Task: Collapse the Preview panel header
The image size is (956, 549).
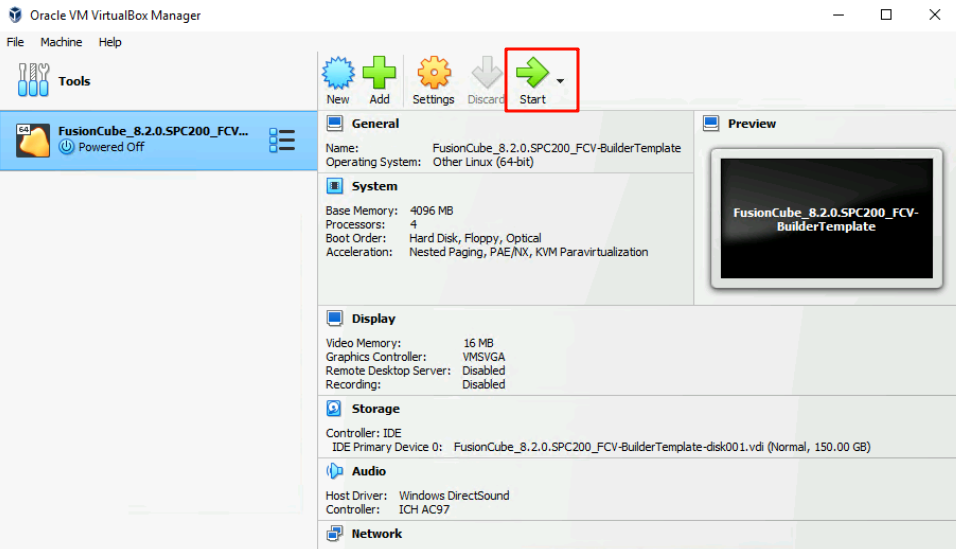Action: (x=751, y=124)
